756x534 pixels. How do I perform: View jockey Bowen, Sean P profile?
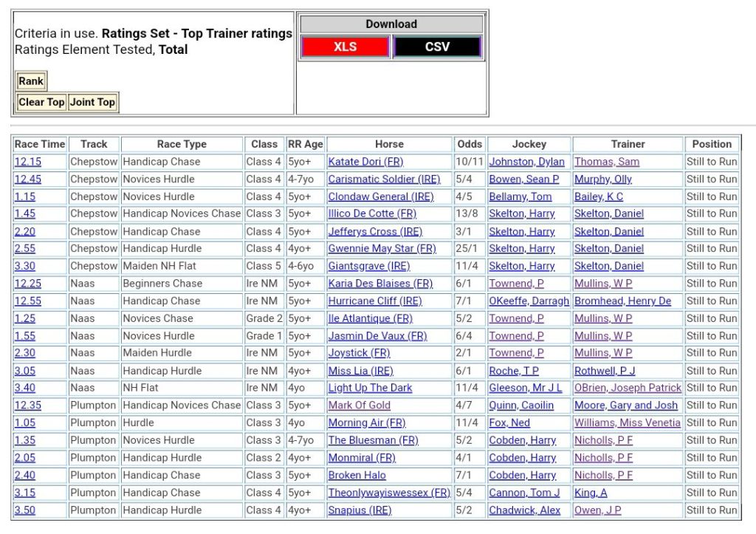[x=523, y=179]
